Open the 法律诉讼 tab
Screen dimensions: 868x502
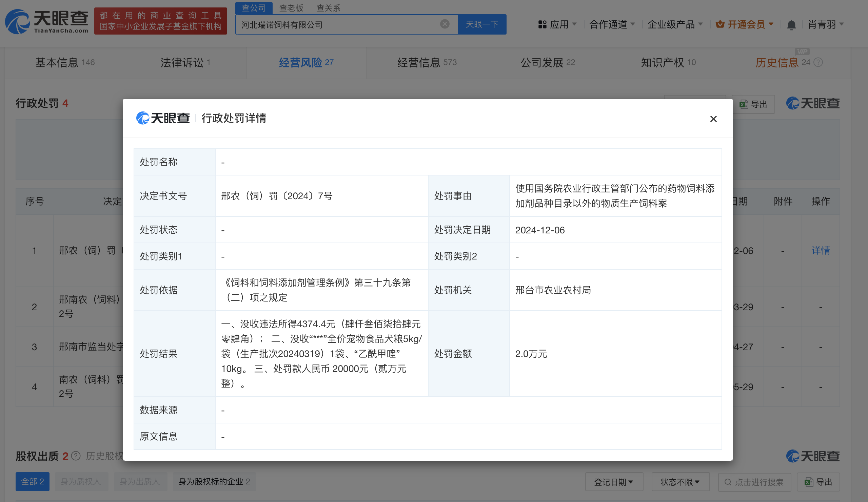(x=185, y=62)
